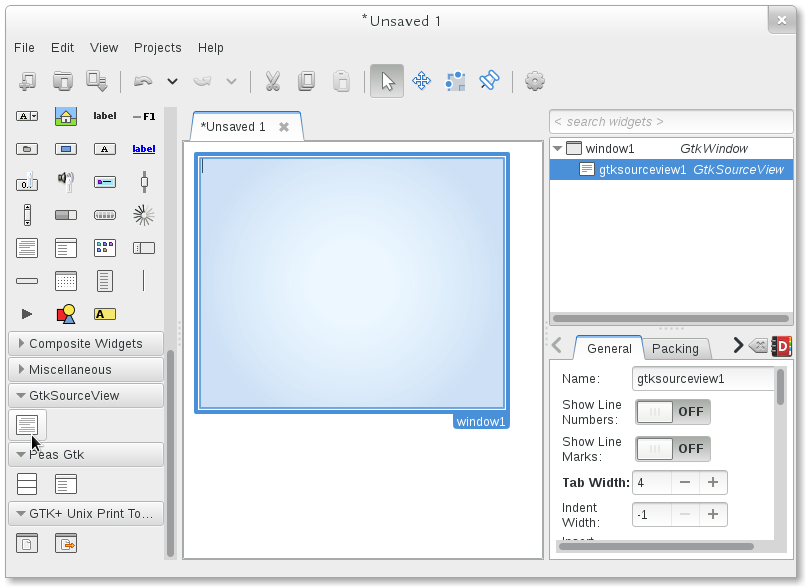Open the Help menu
806x587 pixels.
click(x=211, y=48)
